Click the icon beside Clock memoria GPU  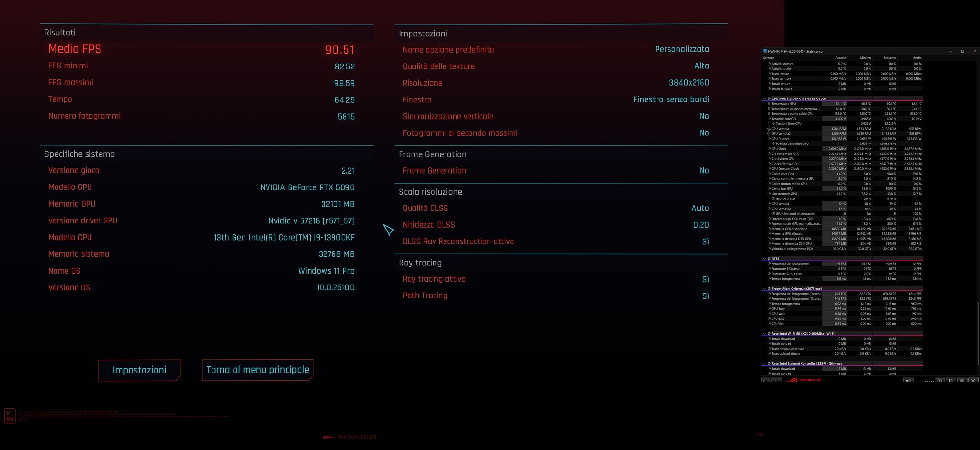point(769,154)
